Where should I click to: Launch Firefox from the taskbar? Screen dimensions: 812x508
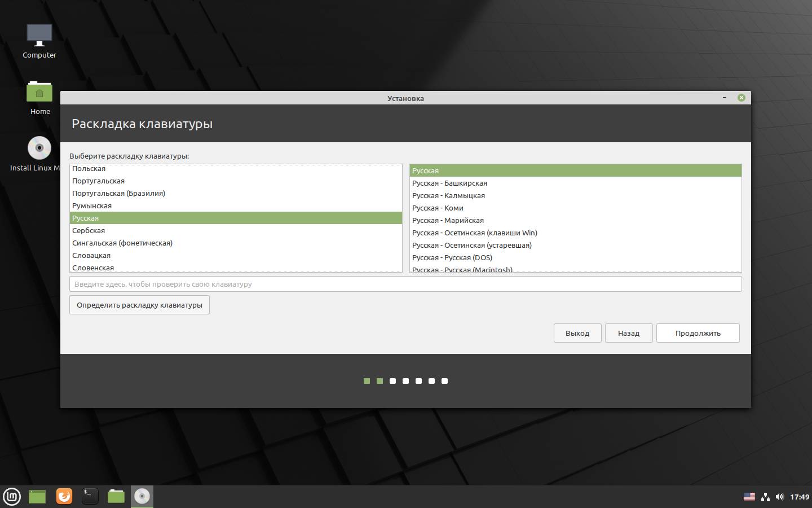[64, 496]
